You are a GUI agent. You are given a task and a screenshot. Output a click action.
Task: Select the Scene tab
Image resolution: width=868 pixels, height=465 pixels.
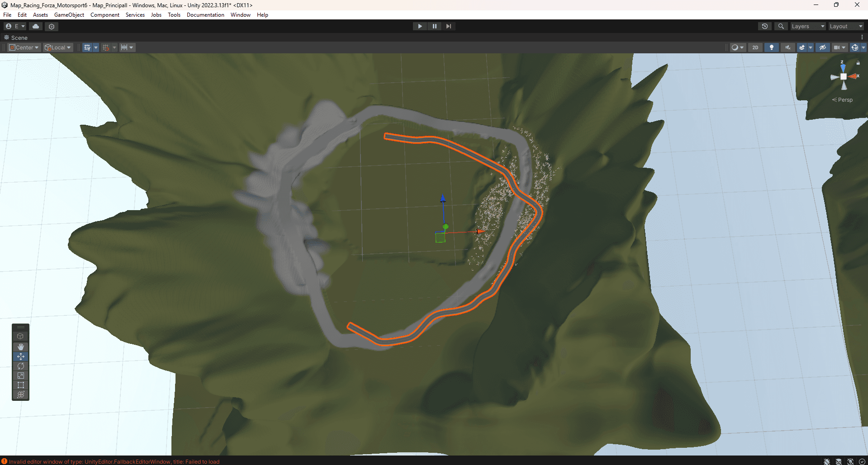[16, 38]
